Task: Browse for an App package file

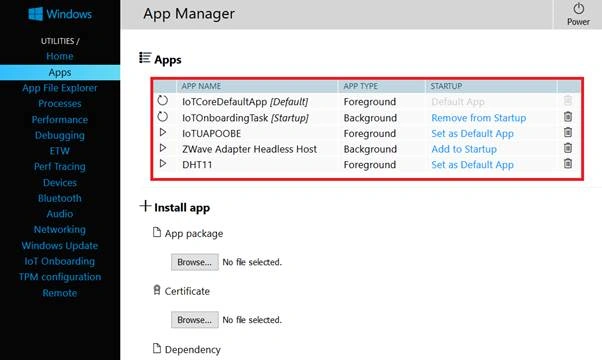Action: [195, 262]
